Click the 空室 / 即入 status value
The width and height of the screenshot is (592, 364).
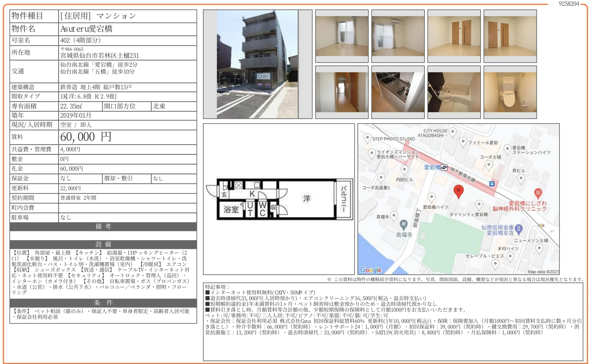coord(76,125)
